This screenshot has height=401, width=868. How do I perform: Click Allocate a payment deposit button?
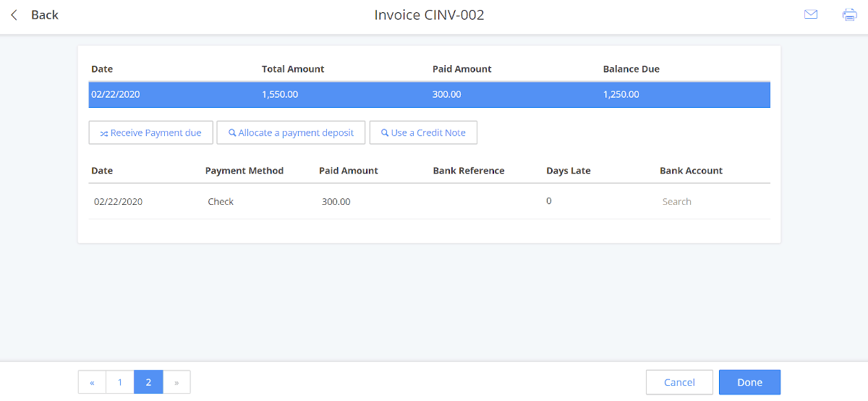click(x=292, y=132)
